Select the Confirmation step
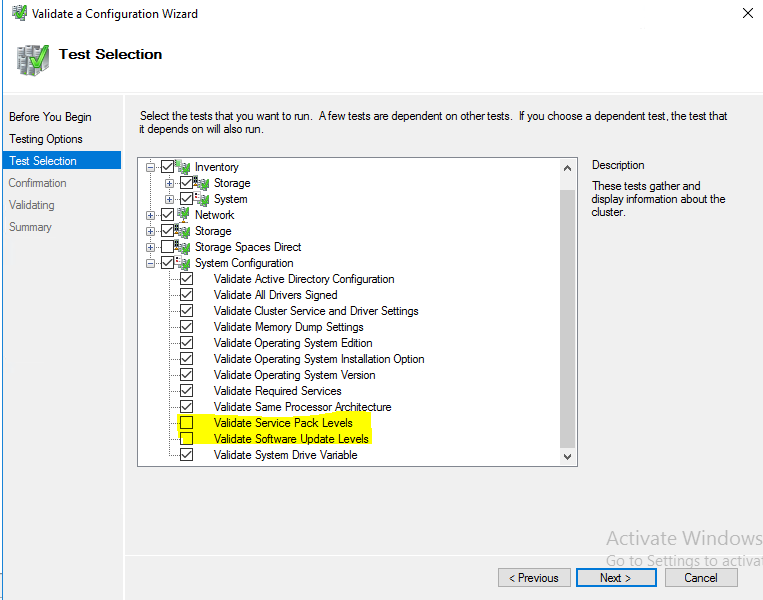The height and width of the screenshot is (600, 763). point(37,183)
